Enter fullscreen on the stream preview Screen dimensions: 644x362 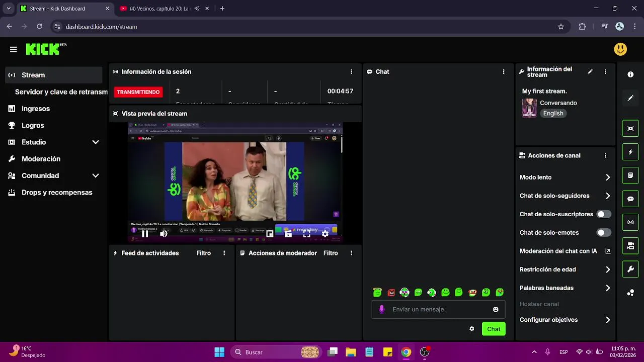click(x=306, y=234)
